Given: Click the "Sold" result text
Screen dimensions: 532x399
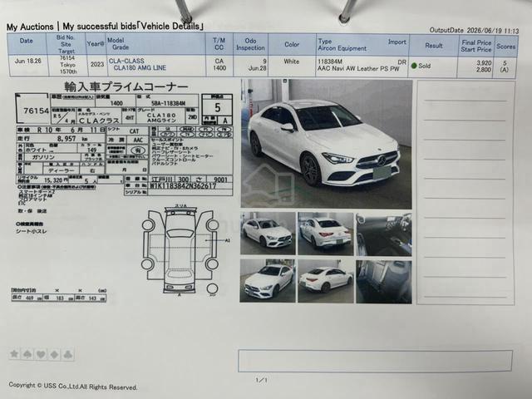Looking at the screenshot, I should click(425, 66).
